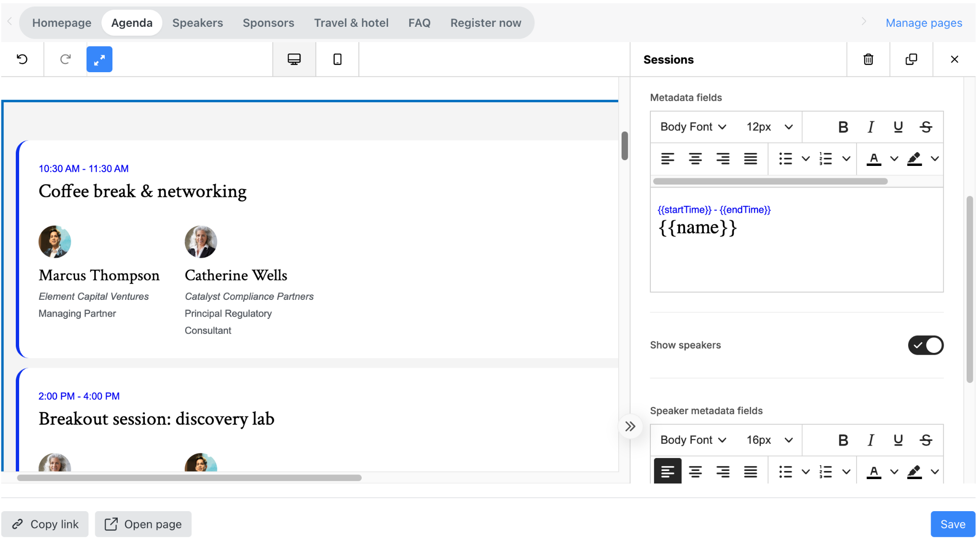Go to the Speakers tab
This screenshot has height=547, width=980.
tap(198, 22)
